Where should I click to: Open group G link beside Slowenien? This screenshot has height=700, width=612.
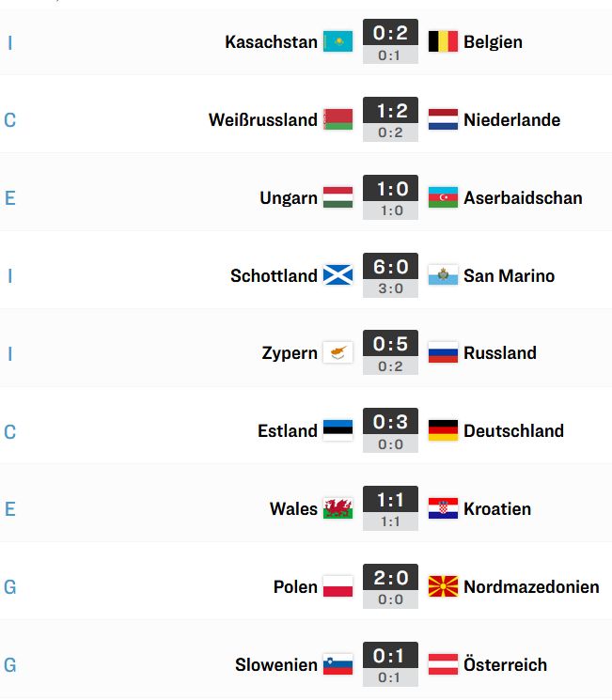(x=9, y=664)
